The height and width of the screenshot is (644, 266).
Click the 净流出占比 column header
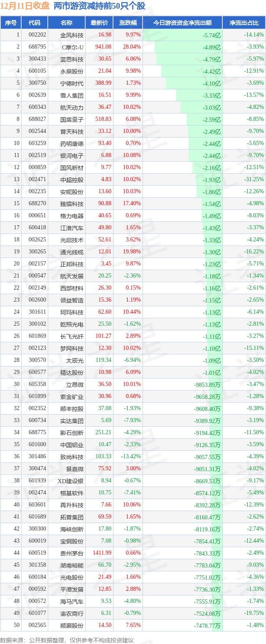(x=244, y=23)
